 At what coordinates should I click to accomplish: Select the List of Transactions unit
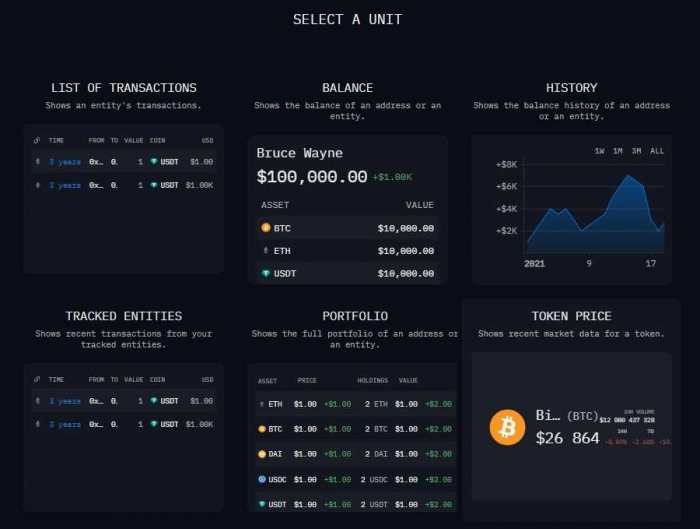tap(124, 88)
